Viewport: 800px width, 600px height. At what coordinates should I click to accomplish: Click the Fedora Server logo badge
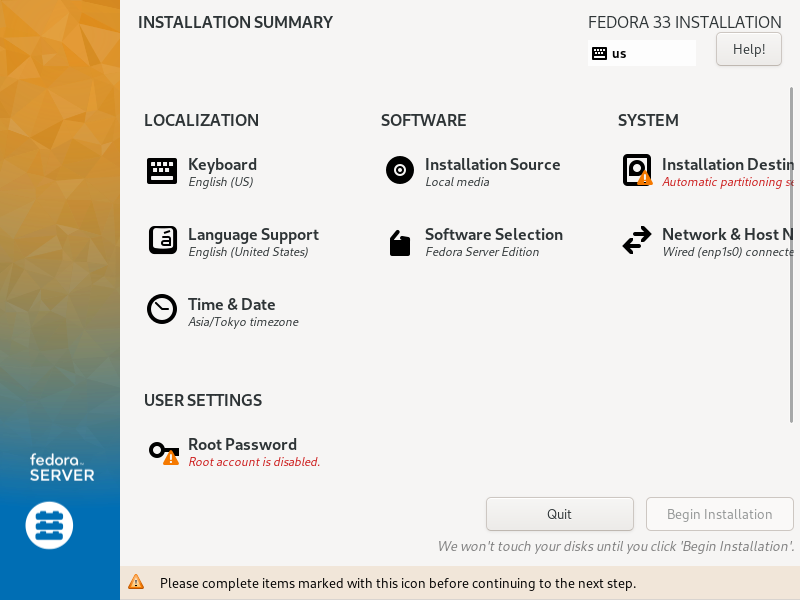click(x=49, y=526)
